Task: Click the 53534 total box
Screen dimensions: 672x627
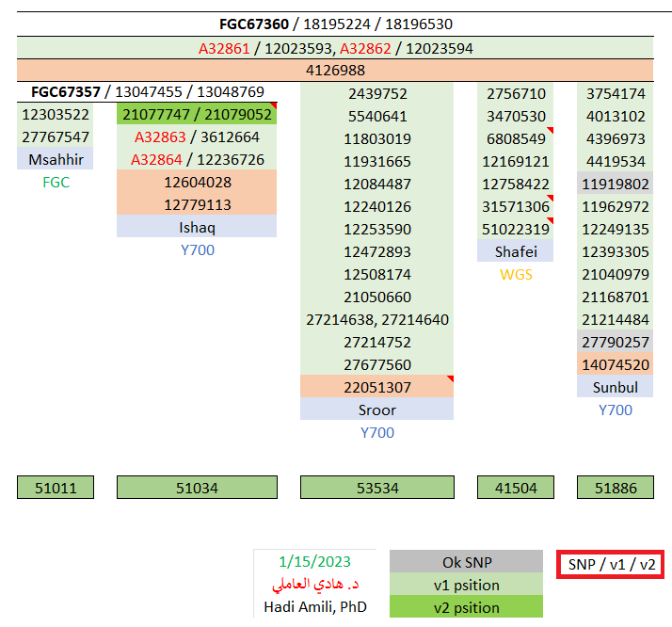Action: coord(376,488)
